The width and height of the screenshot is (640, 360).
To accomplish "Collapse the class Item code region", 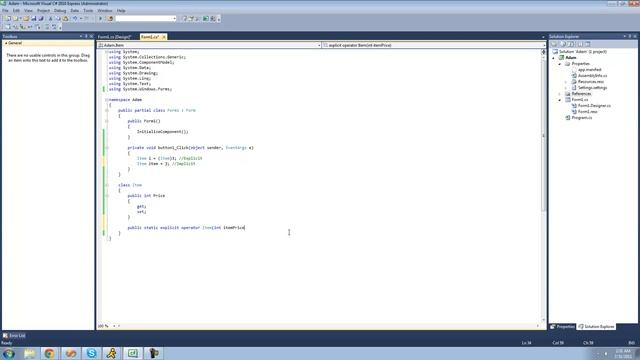I will tap(107, 185).
